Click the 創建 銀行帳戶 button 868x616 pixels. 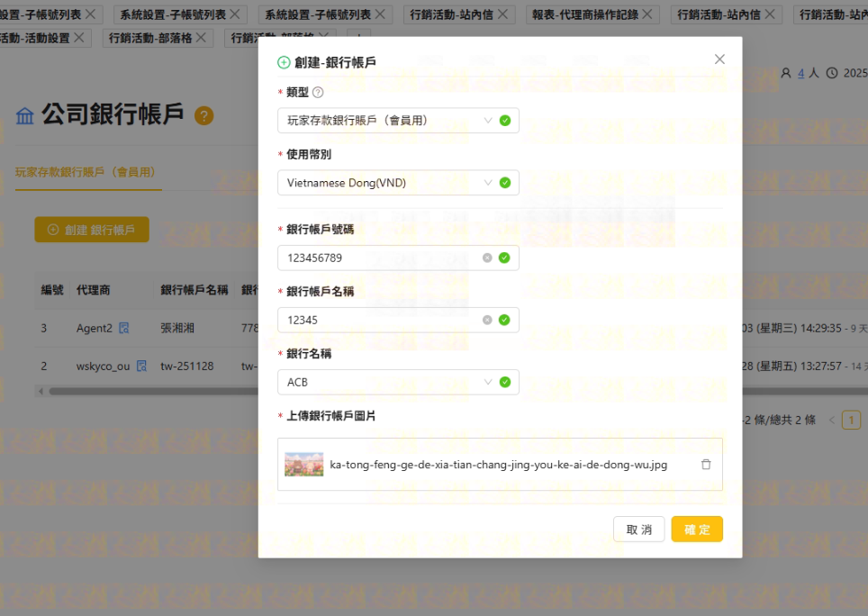coord(92,230)
